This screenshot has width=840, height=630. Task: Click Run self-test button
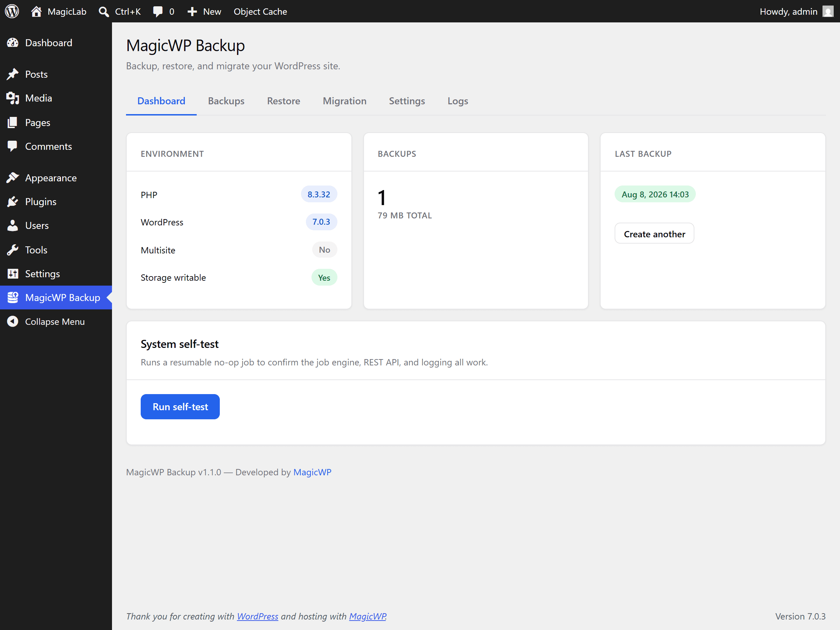coord(180,407)
